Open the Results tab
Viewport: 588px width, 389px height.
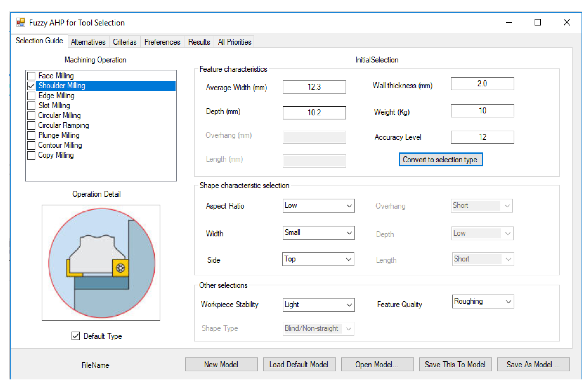tap(199, 42)
